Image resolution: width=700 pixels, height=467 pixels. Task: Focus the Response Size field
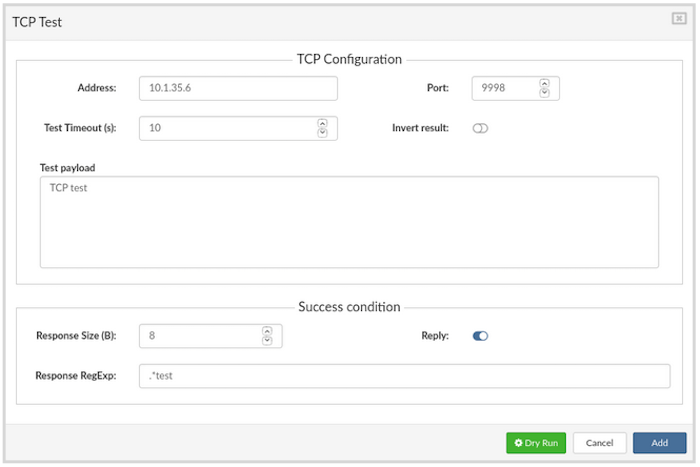click(x=201, y=336)
